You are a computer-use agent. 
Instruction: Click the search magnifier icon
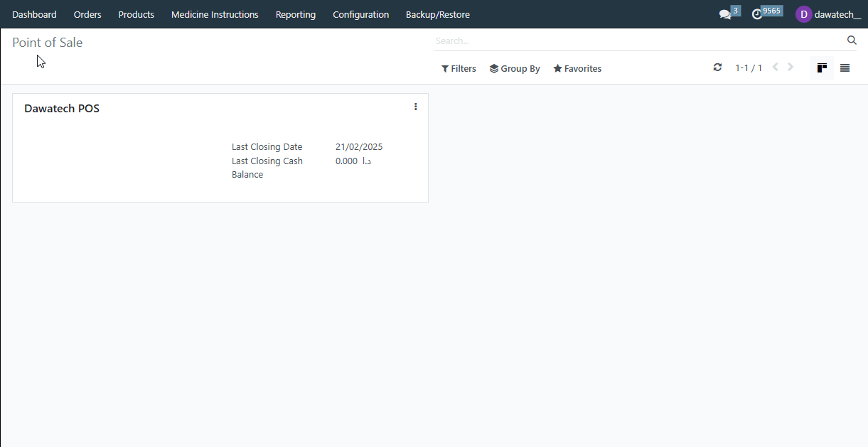coord(852,41)
